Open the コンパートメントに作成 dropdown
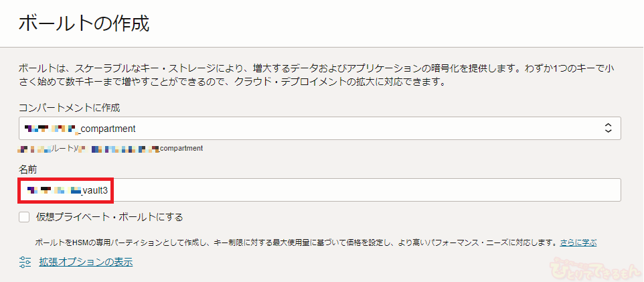Image resolution: width=644 pixels, height=282 pixels. click(x=320, y=128)
